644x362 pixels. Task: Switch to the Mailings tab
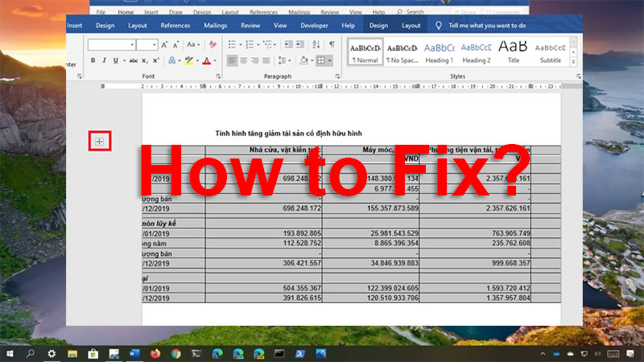(215, 26)
